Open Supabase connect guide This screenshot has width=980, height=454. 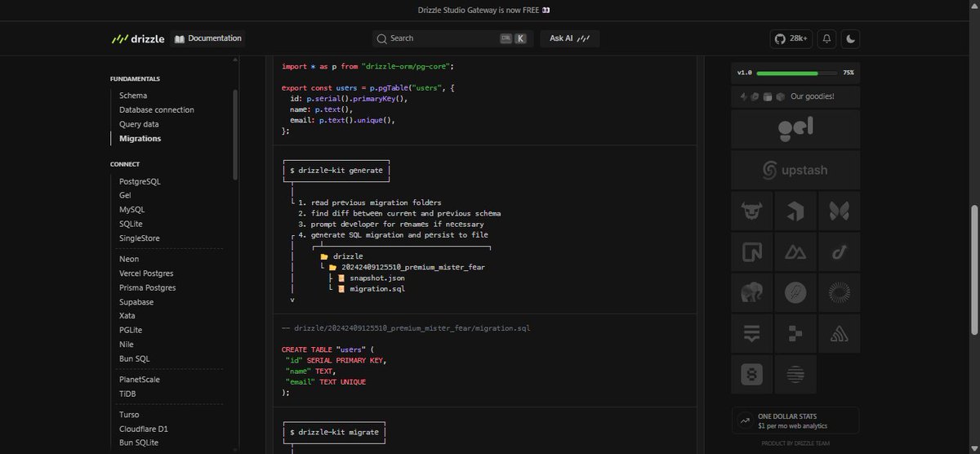tap(136, 302)
